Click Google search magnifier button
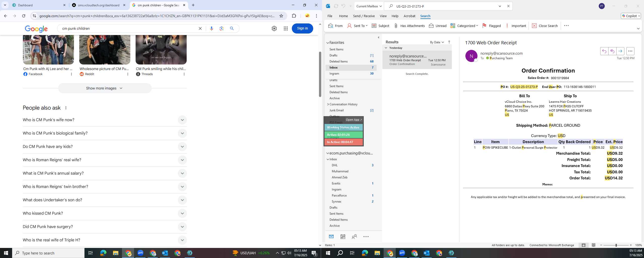Image resolution: width=644 pixels, height=258 pixels. 232,28
